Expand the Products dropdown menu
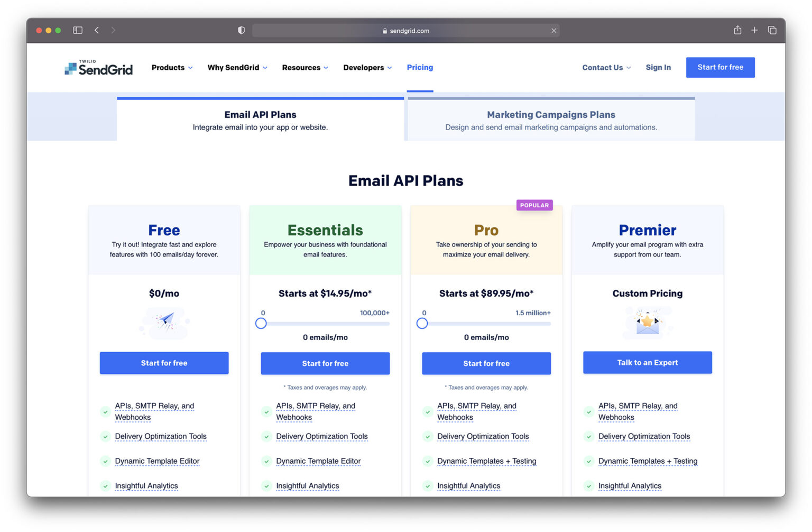This screenshot has width=812, height=532. click(x=171, y=67)
